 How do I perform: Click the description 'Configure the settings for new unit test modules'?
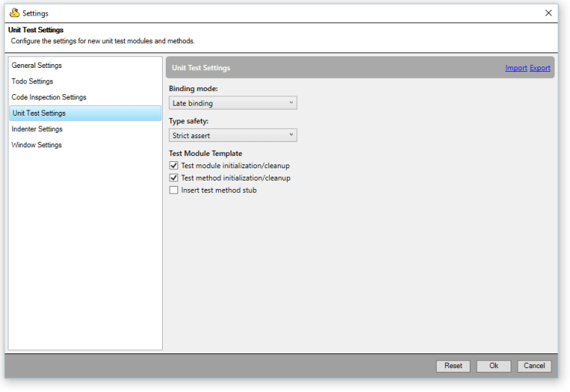103,41
